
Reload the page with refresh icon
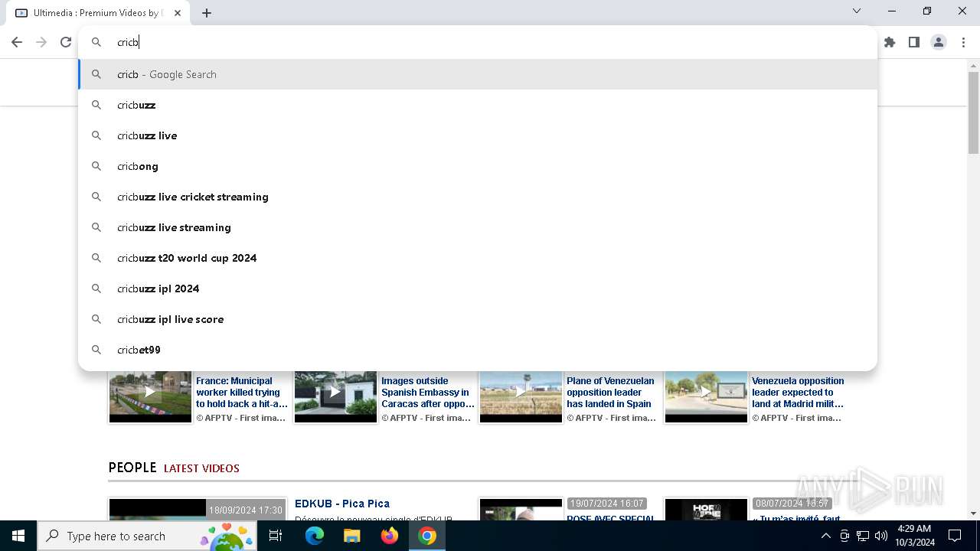(66, 42)
